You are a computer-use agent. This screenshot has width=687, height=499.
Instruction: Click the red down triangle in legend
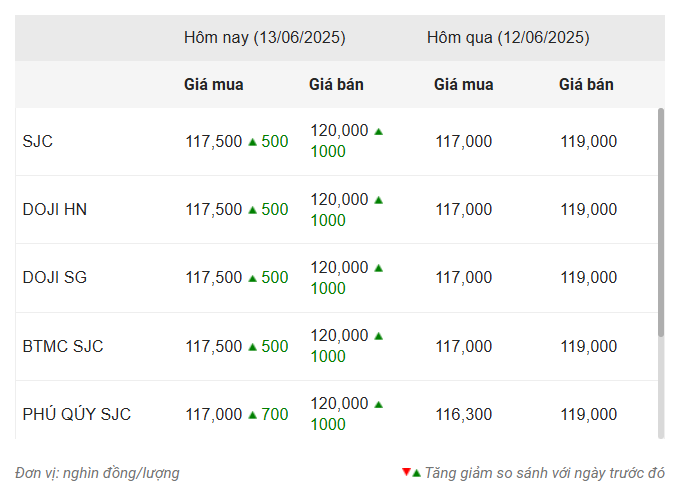click(406, 472)
